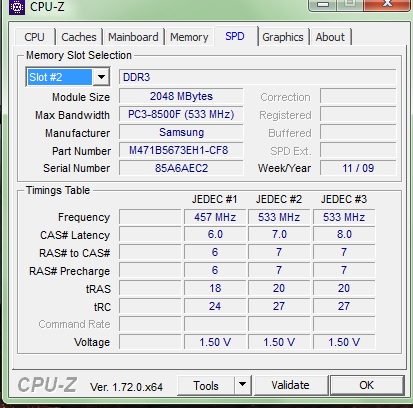Switch to the CPU tab
This screenshot has width=413, height=408.
34,37
